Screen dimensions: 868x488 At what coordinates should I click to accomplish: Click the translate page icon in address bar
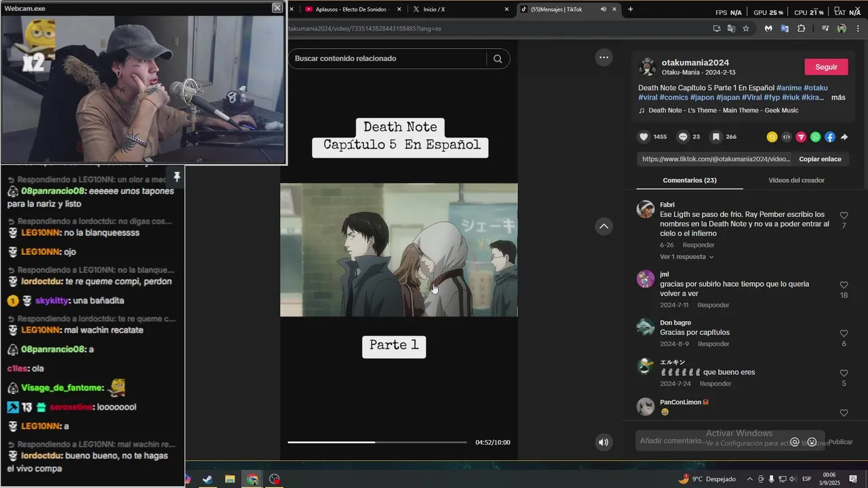731,28
